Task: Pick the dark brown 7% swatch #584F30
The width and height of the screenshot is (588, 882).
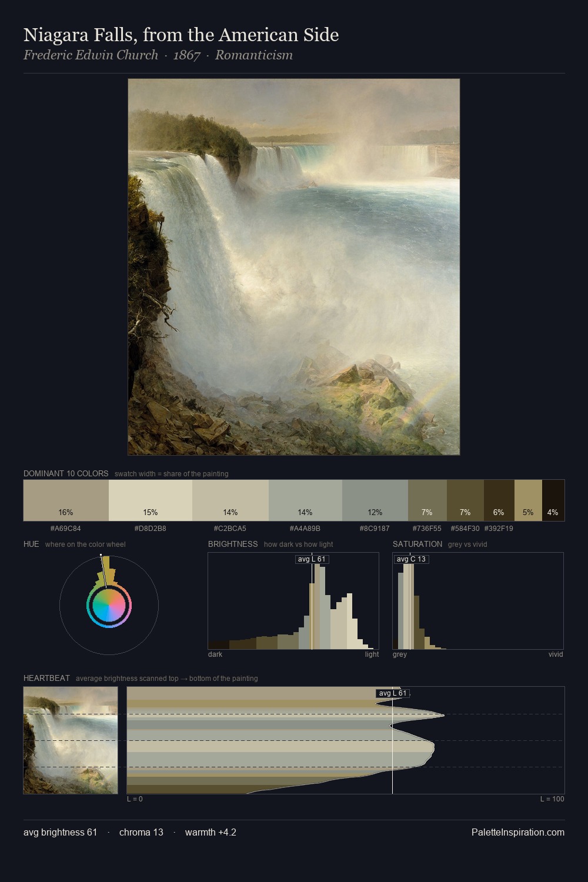Action: (465, 500)
